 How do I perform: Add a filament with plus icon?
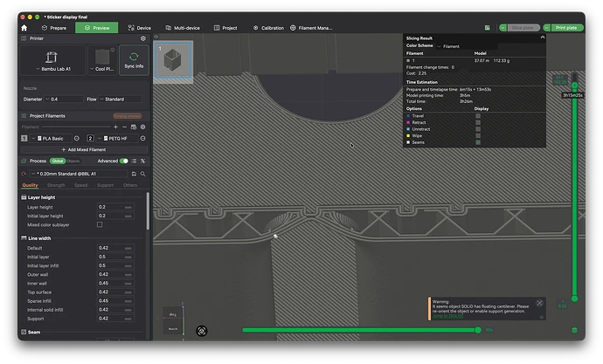click(x=115, y=127)
